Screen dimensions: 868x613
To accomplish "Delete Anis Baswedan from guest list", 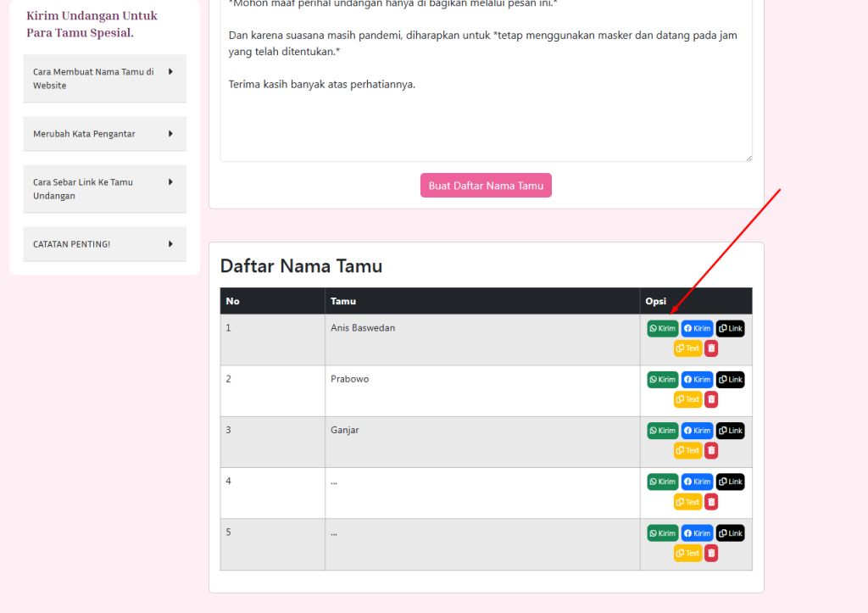I will coord(711,348).
